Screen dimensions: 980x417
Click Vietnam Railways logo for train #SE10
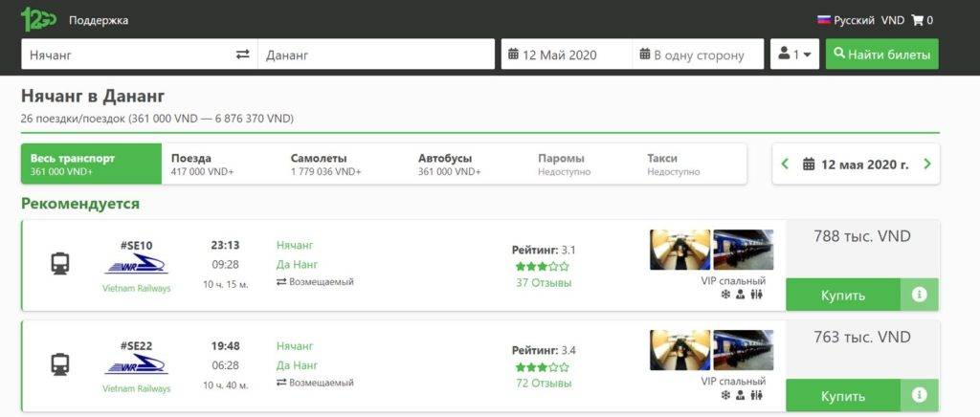[x=136, y=266]
